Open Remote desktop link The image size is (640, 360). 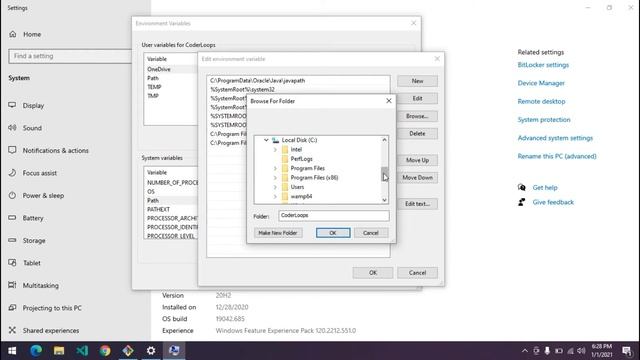(541, 101)
